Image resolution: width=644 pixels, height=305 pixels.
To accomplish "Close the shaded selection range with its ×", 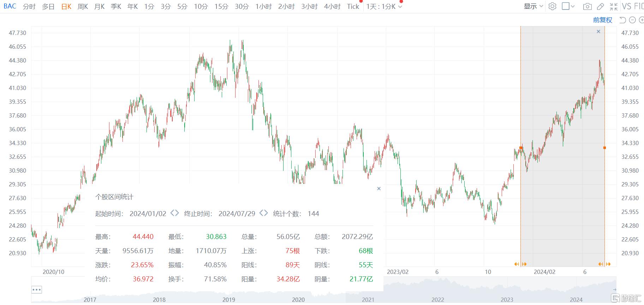I will [x=598, y=31].
